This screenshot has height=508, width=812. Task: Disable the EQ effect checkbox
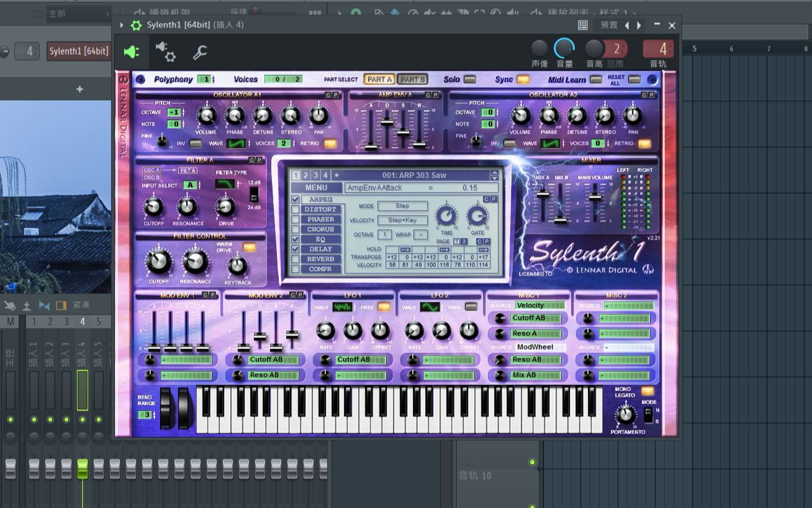tap(295, 239)
